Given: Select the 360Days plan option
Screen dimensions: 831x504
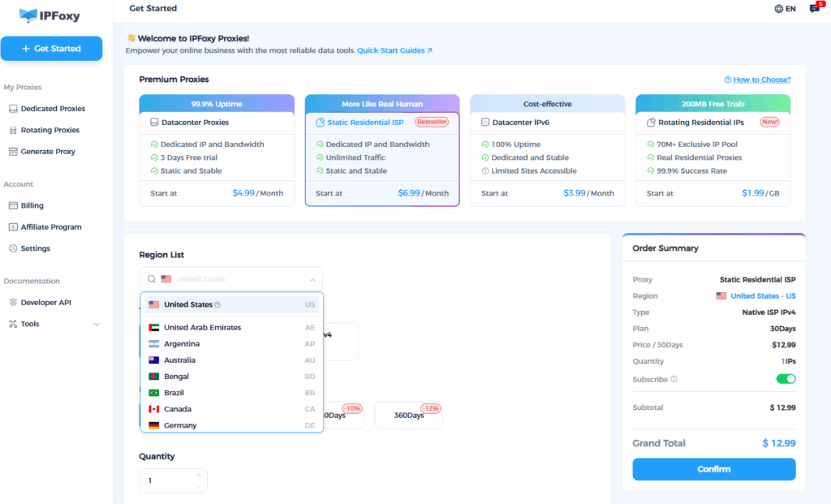Looking at the screenshot, I should click(x=408, y=416).
